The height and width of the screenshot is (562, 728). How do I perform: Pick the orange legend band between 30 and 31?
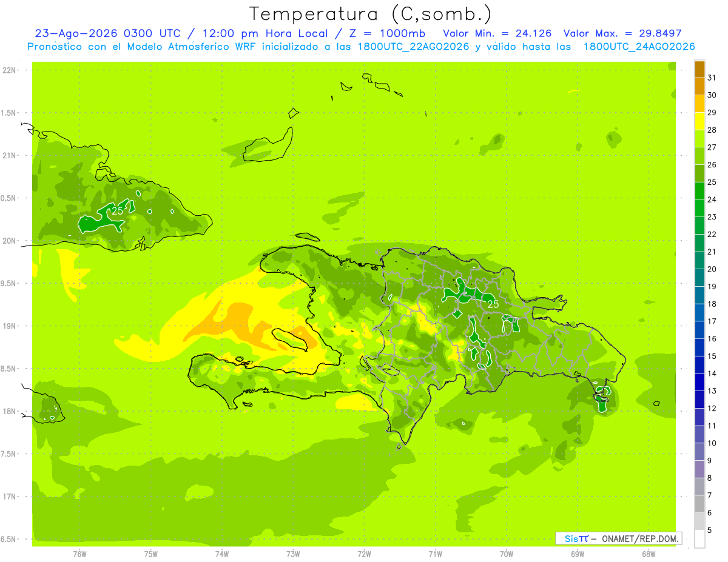(x=699, y=86)
